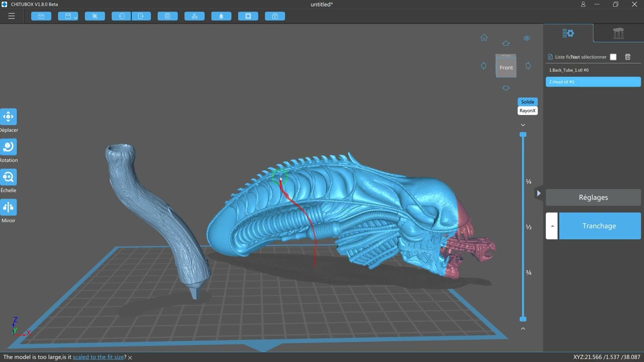Click the Dig hole toolbar icon

(x=248, y=16)
